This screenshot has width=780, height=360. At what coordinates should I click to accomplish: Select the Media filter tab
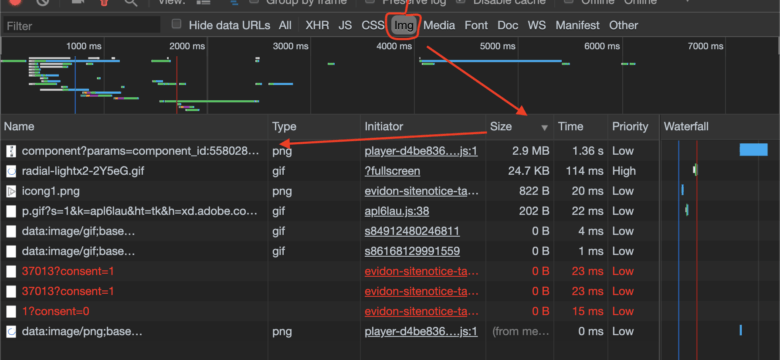[x=439, y=25]
